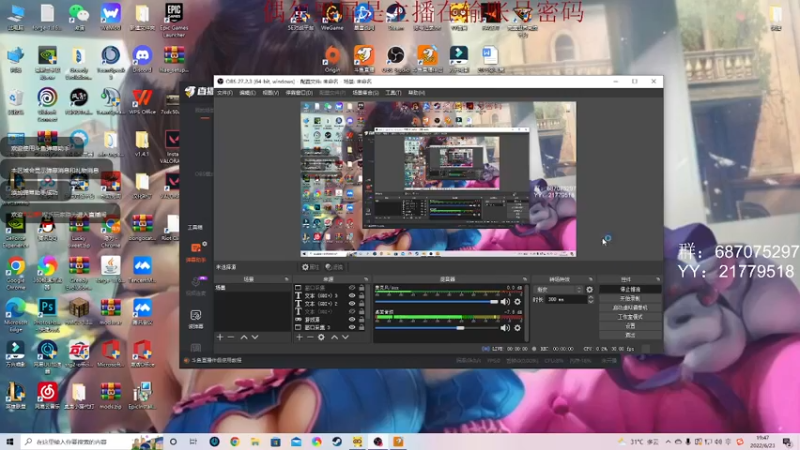Open the Photoshop desktop icon
Image resolution: width=800 pixels, height=450 pixels.
[x=47, y=312]
